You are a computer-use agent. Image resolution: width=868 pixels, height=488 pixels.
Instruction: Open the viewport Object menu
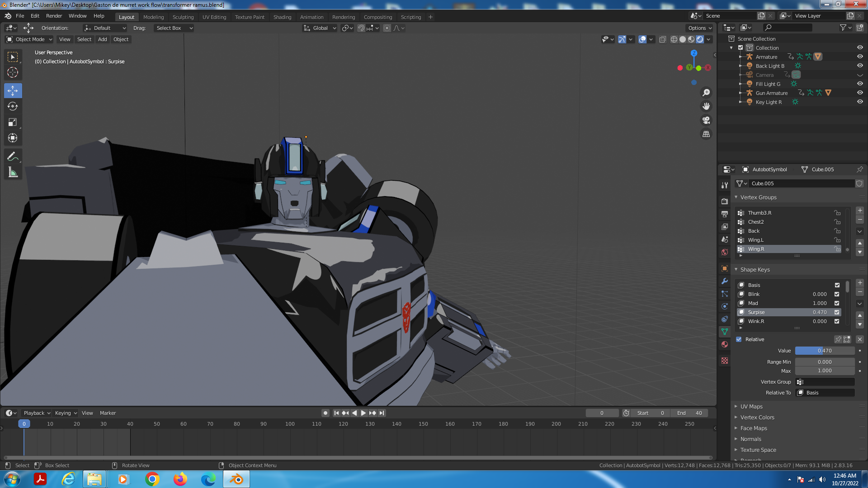pyautogui.click(x=121, y=39)
